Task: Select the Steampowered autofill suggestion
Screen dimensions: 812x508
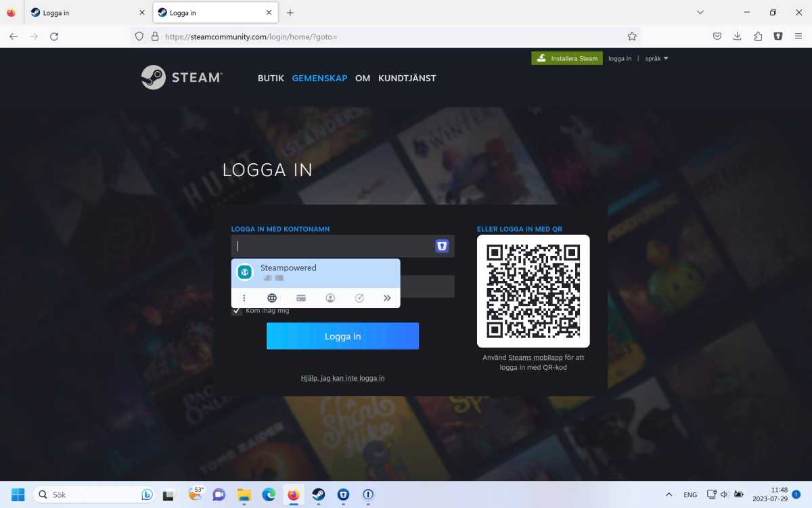Action: click(x=315, y=273)
